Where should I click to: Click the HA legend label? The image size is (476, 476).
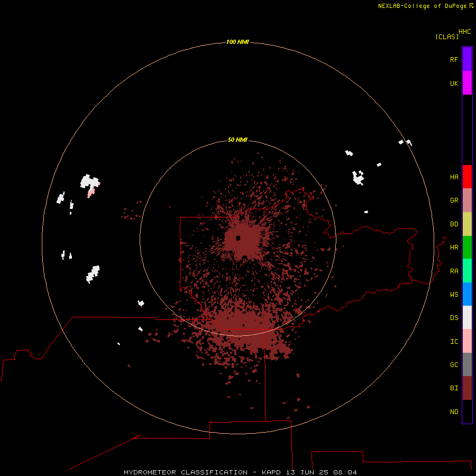[454, 177]
